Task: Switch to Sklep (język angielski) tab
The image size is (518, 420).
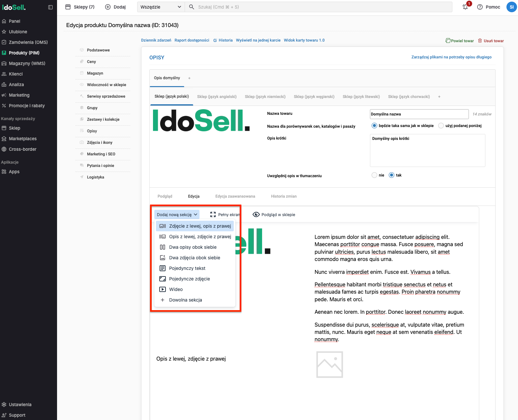Action: point(217,97)
